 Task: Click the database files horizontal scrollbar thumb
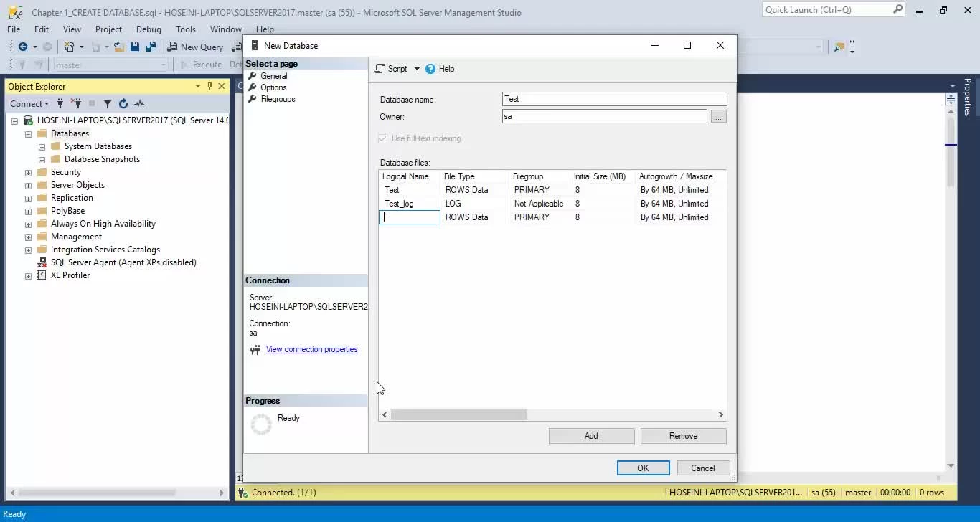458,414
